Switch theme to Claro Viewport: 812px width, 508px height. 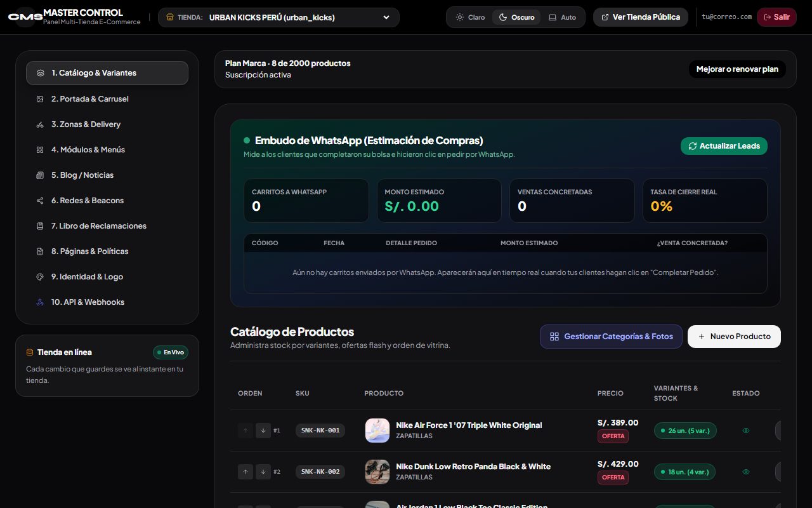click(x=470, y=17)
